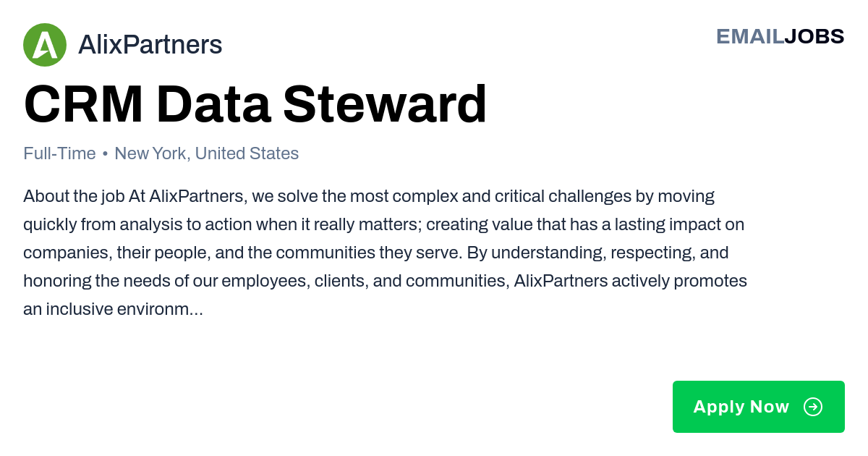
Task: Open the CRM Data Steward job title
Action: pyautogui.click(x=255, y=105)
